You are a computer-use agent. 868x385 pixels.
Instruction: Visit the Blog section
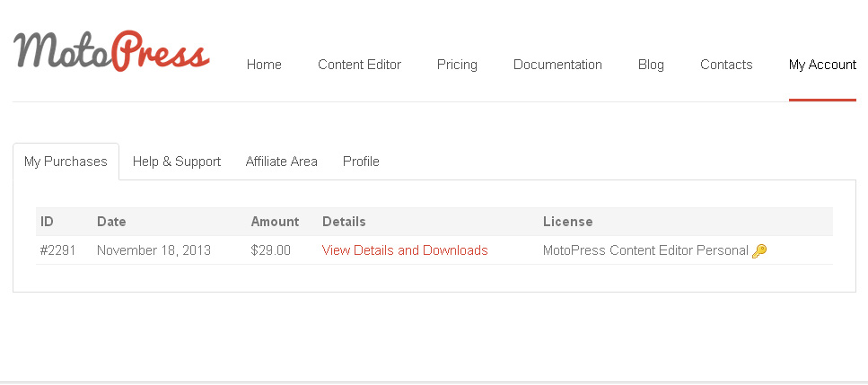651,65
